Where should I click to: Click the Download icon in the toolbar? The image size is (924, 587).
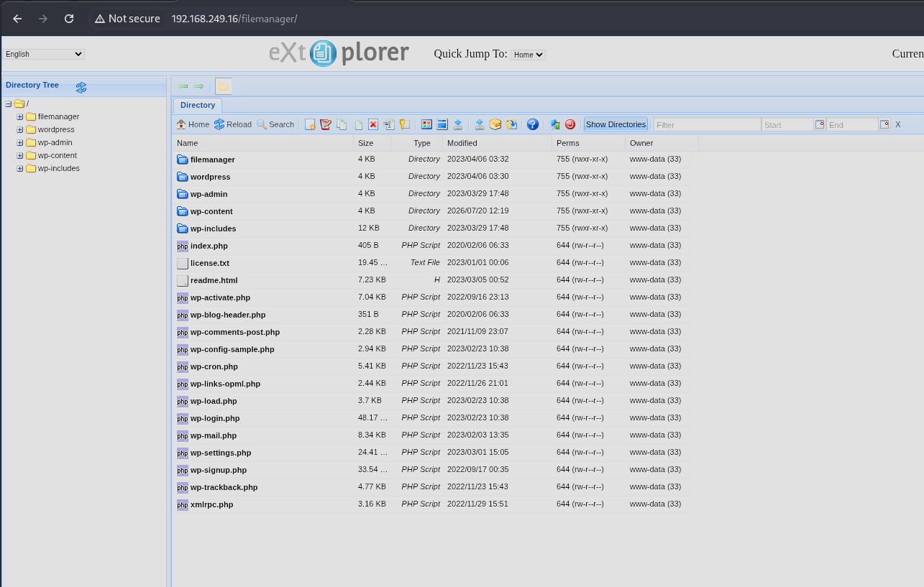pyautogui.click(x=458, y=124)
